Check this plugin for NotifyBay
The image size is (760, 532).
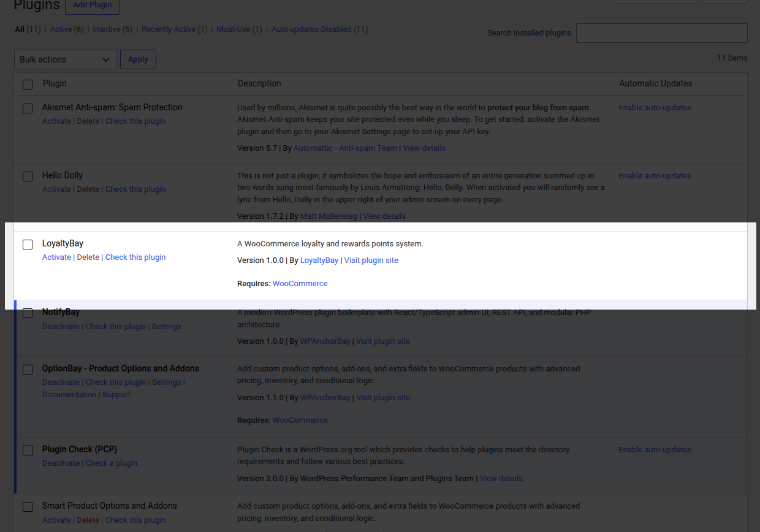pos(116,327)
